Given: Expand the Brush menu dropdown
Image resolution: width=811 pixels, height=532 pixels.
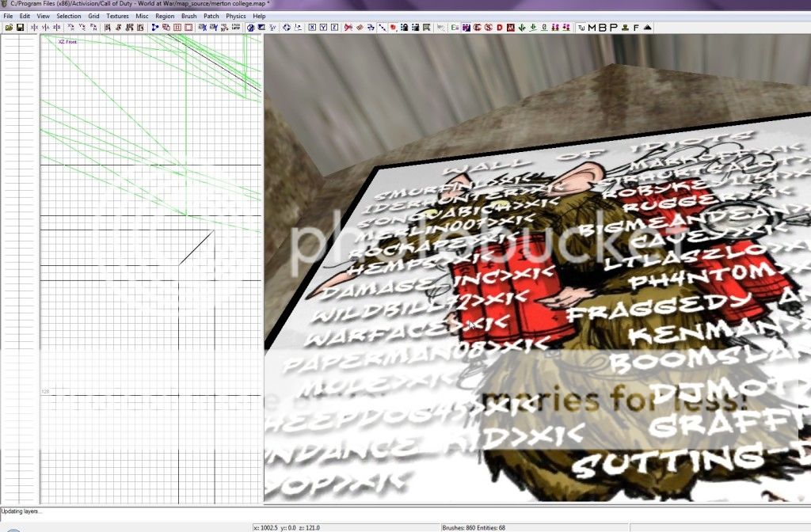Looking at the screenshot, I should click(x=189, y=16).
